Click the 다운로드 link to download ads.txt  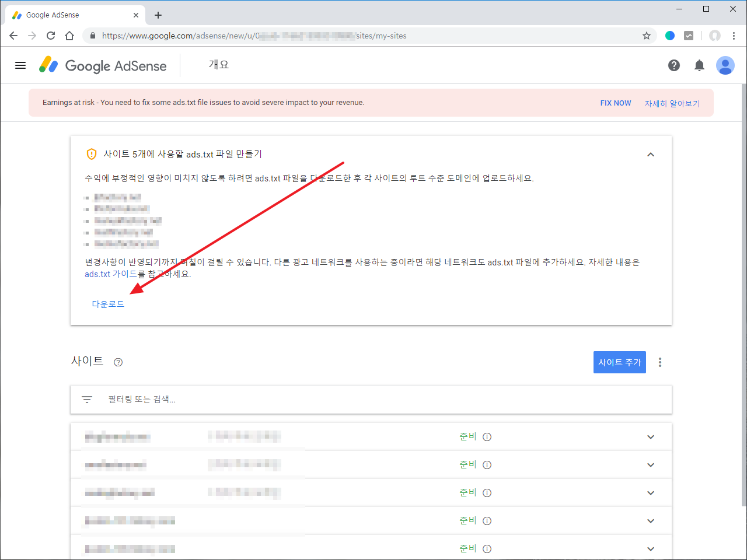[107, 303]
